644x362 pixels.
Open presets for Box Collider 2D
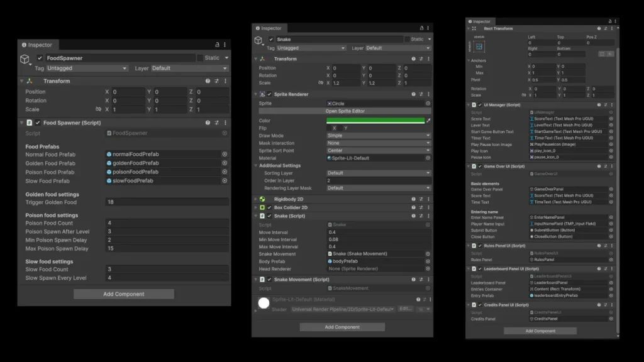coord(421,207)
